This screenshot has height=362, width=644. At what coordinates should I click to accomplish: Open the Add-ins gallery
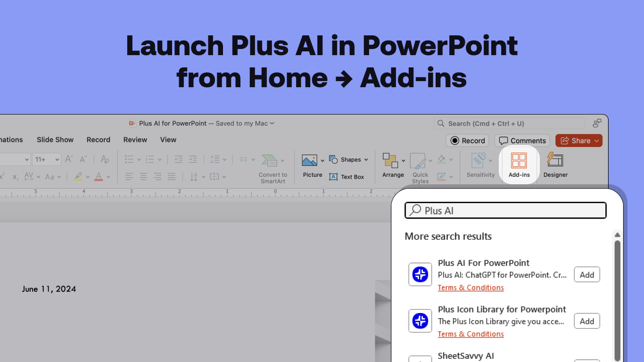pos(519,165)
